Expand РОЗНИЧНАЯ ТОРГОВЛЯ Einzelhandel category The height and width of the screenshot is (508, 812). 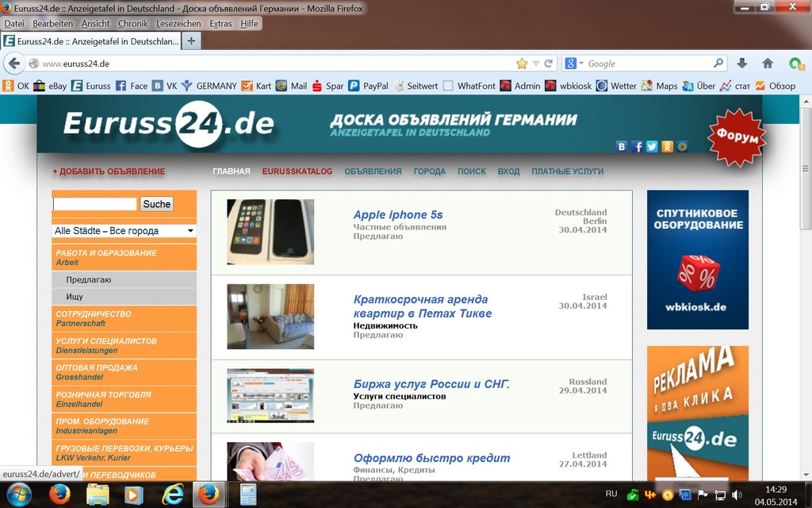click(124, 399)
